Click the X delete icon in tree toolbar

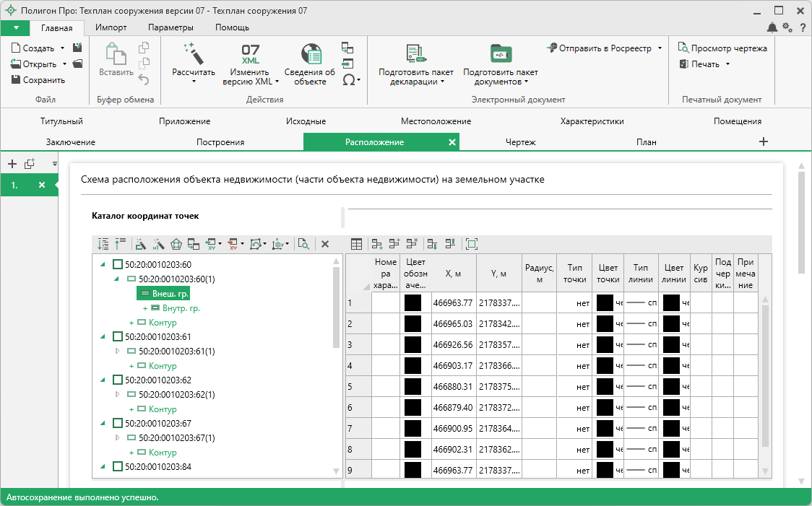pyautogui.click(x=325, y=244)
